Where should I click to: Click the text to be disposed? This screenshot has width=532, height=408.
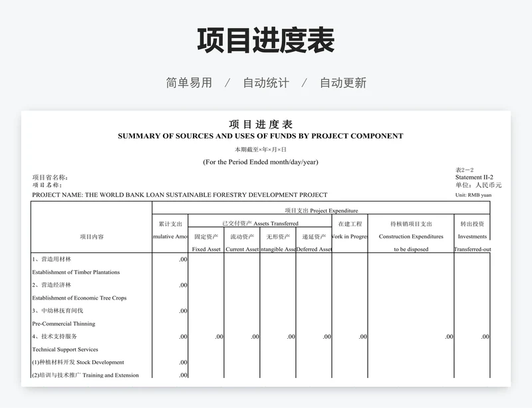[x=411, y=249]
